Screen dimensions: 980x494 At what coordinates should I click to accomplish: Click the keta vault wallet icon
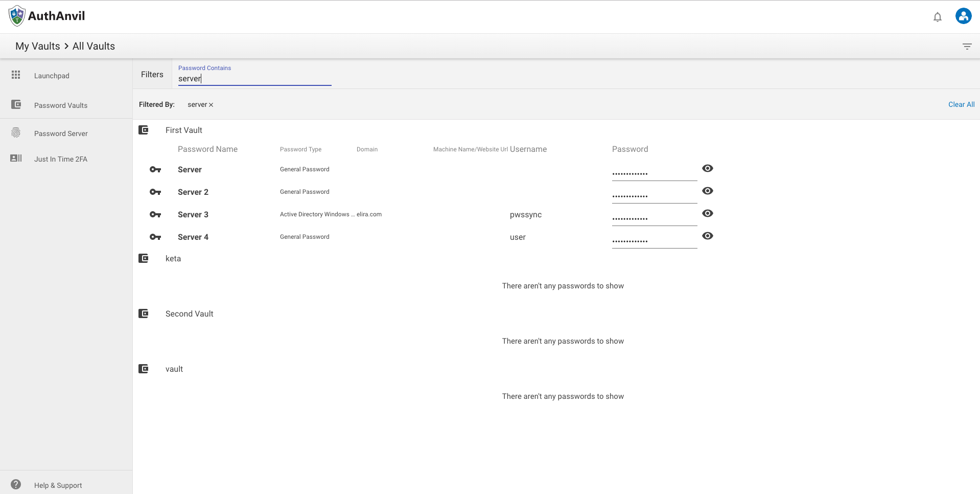click(x=144, y=258)
